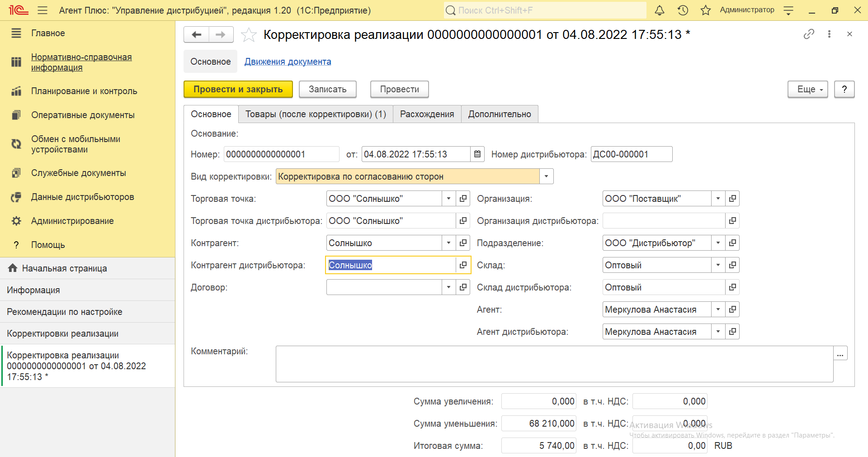Go back with left arrow button
Viewport: 868px width, 457px height.
pos(197,34)
